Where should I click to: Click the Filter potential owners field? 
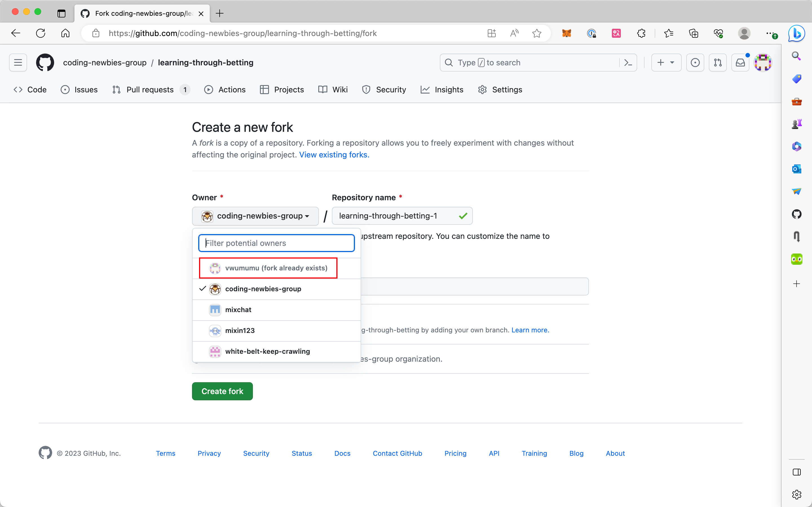(x=276, y=243)
